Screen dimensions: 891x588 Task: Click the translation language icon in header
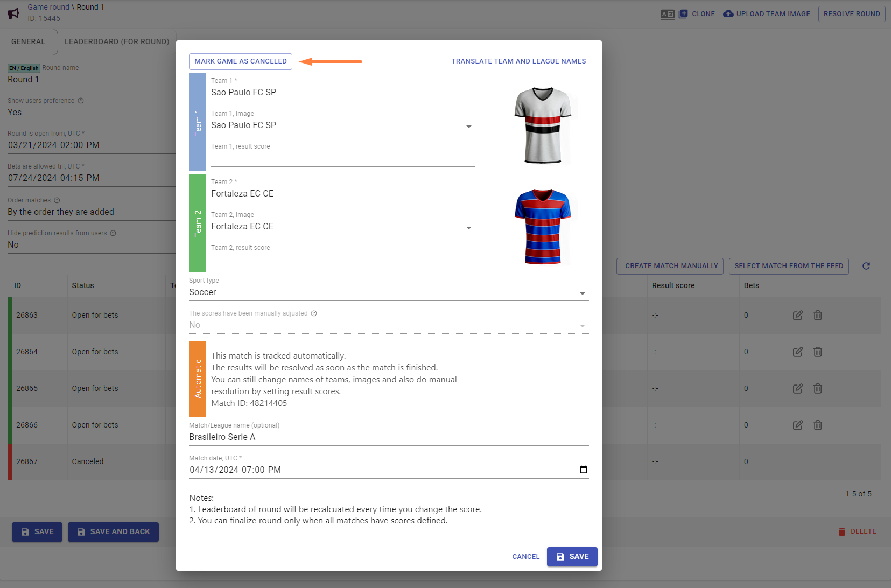(x=668, y=14)
